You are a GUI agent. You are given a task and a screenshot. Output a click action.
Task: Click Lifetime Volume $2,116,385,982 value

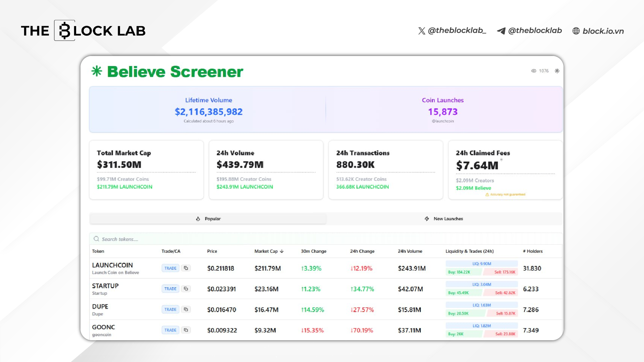tap(209, 112)
